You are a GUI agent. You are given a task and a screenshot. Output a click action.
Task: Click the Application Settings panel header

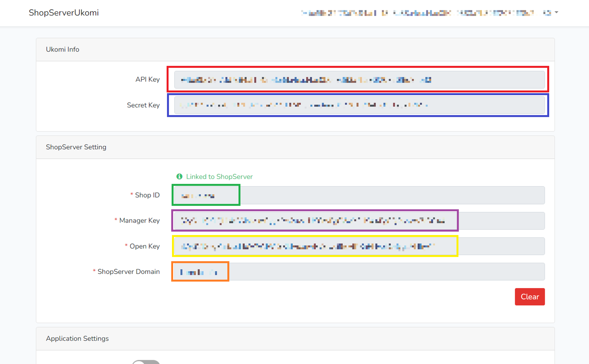[77, 338]
